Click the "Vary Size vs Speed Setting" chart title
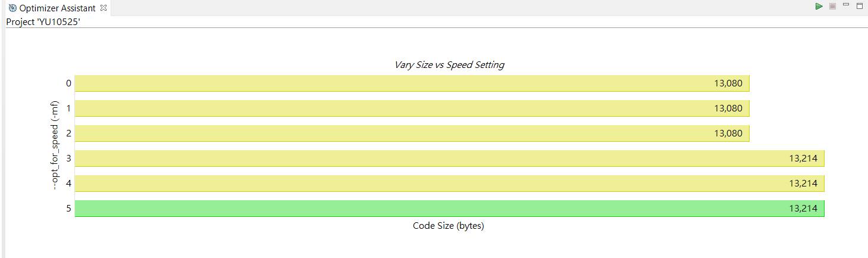This screenshot has width=868, height=258. 449,65
